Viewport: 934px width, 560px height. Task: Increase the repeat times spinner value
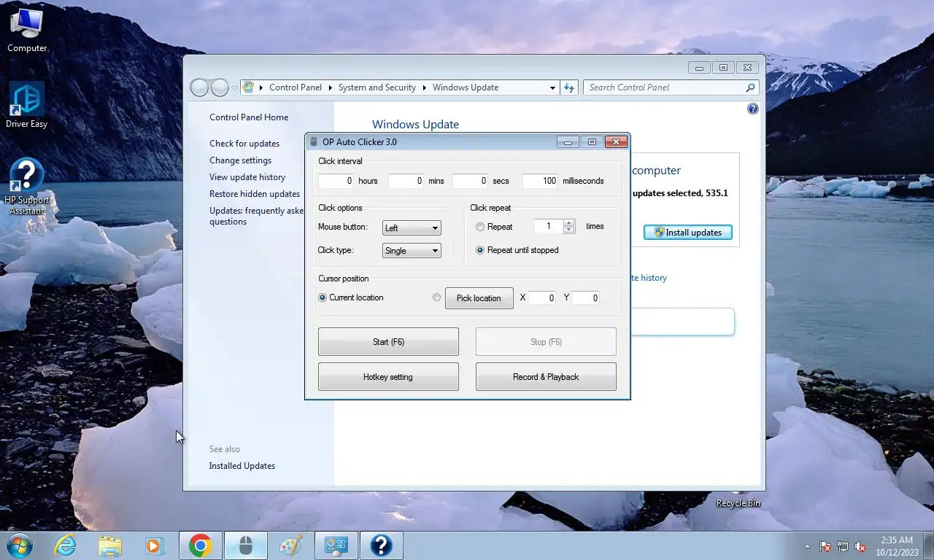point(569,223)
